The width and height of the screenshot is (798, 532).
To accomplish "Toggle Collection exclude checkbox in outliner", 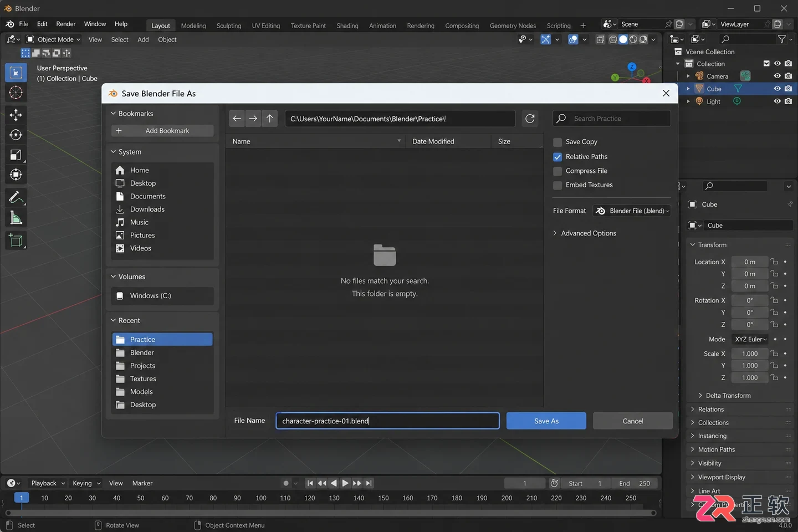I will tap(766, 64).
